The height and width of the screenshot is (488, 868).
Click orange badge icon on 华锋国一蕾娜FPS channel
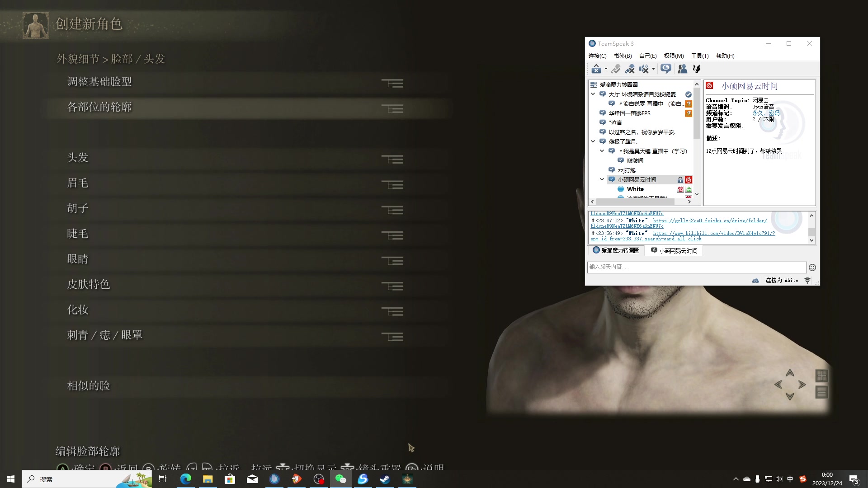688,113
